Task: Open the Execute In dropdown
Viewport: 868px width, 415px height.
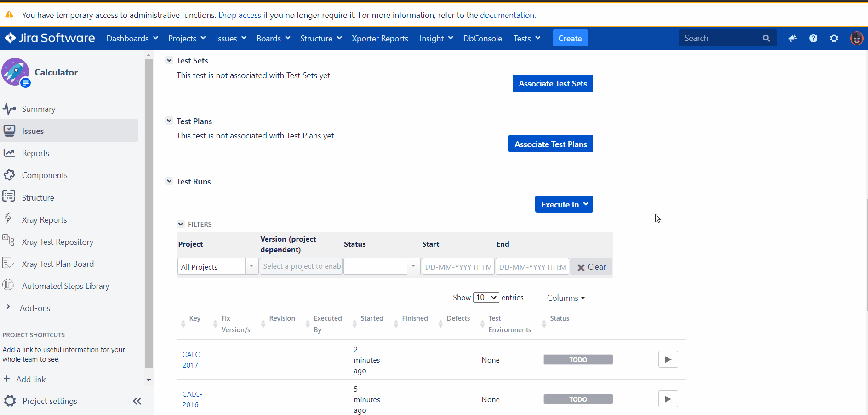Action: (x=564, y=205)
